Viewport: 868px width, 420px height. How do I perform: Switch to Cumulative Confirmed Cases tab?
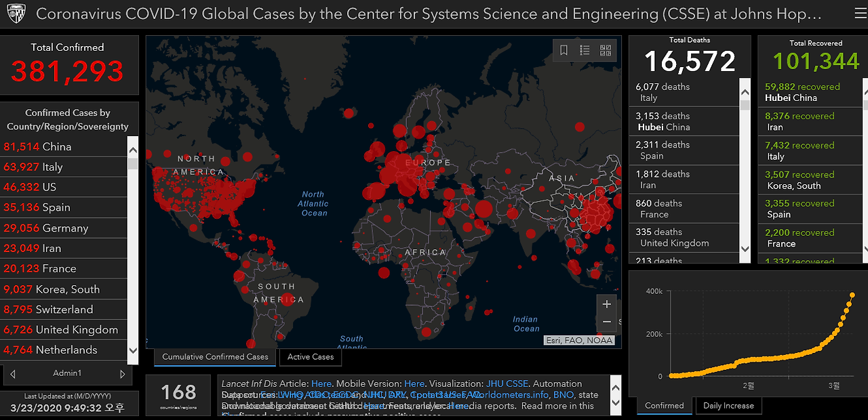click(x=215, y=357)
